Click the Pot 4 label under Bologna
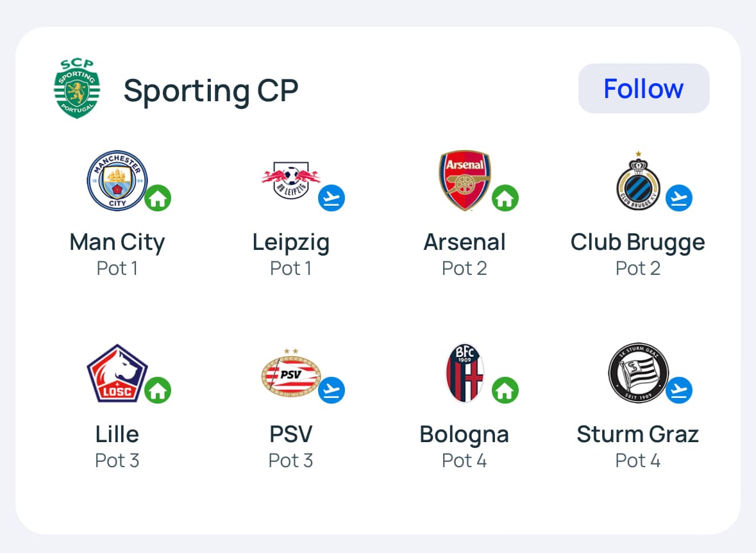 [x=464, y=461]
